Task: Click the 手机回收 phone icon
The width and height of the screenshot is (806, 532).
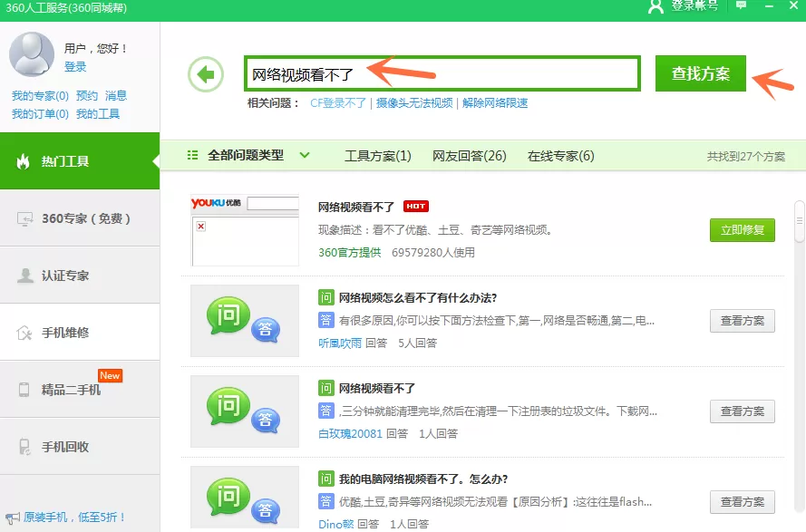Action: tap(24, 447)
